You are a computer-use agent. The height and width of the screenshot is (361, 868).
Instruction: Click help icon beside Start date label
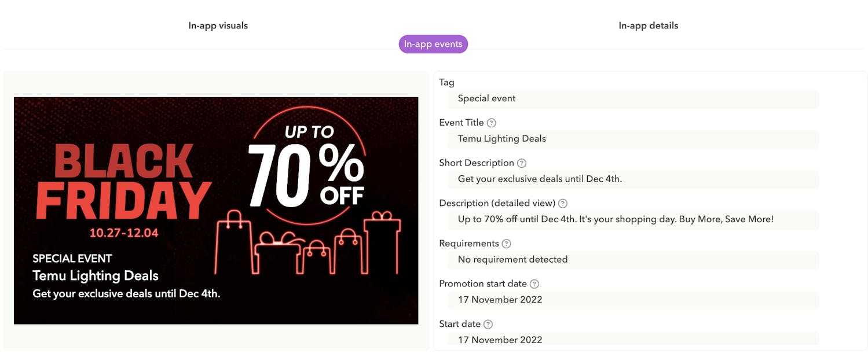488,325
